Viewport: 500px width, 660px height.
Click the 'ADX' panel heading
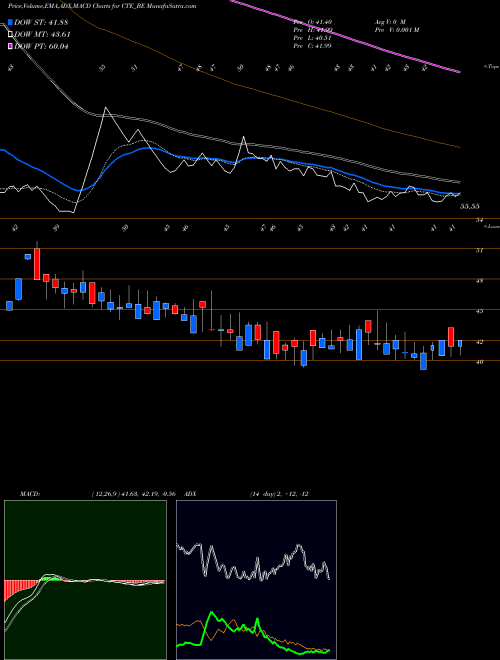pos(191,494)
